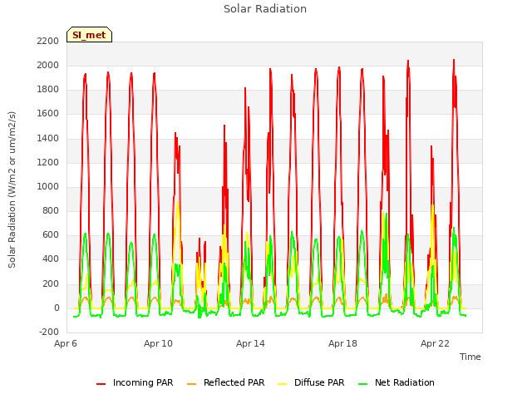532x399 pixels.
Task: Click the y-axis Solar Radiation title
Action: point(12,190)
